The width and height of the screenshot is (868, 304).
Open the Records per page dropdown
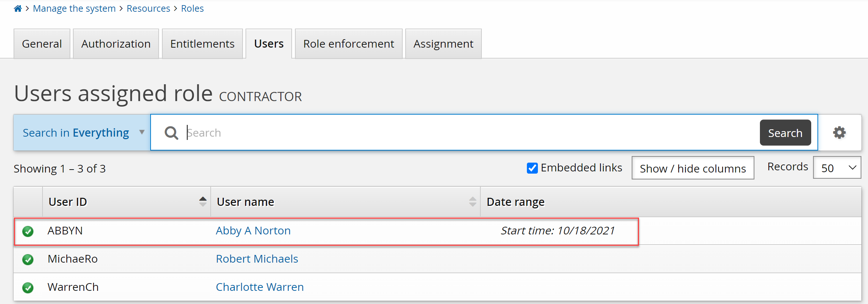[x=837, y=168]
